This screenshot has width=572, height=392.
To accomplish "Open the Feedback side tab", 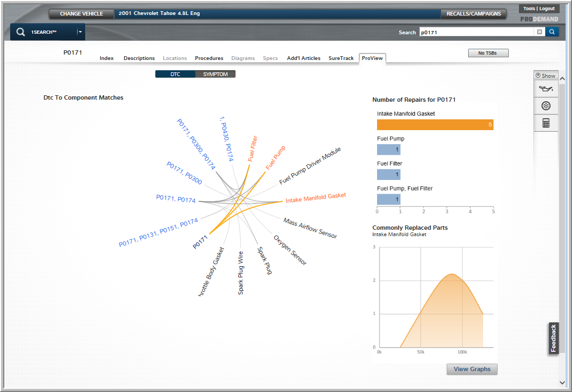I will point(553,338).
